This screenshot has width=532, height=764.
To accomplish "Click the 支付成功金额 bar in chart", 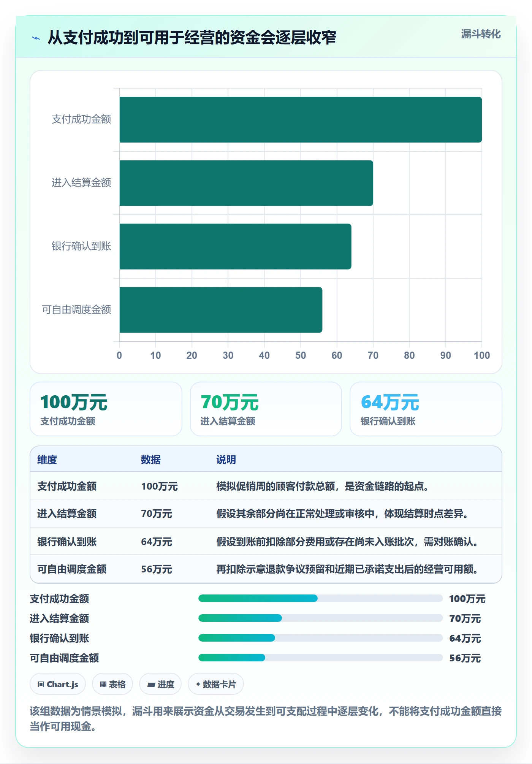I will click(301, 120).
